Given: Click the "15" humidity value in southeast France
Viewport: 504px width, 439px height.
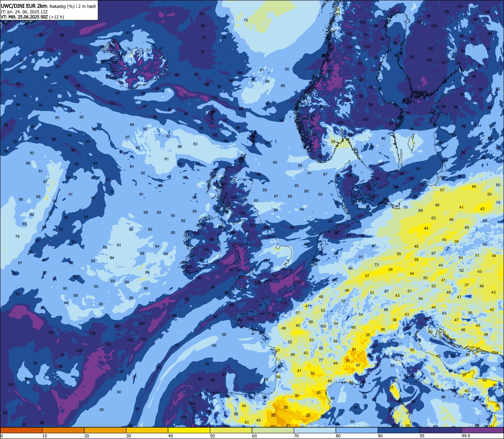Looking at the screenshot, I should [x=348, y=361].
